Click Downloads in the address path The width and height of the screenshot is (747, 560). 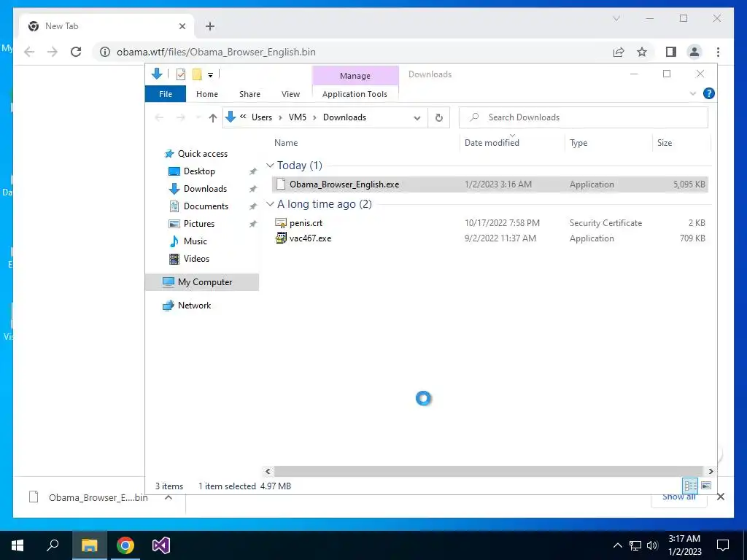pyautogui.click(x=344, y=117)
